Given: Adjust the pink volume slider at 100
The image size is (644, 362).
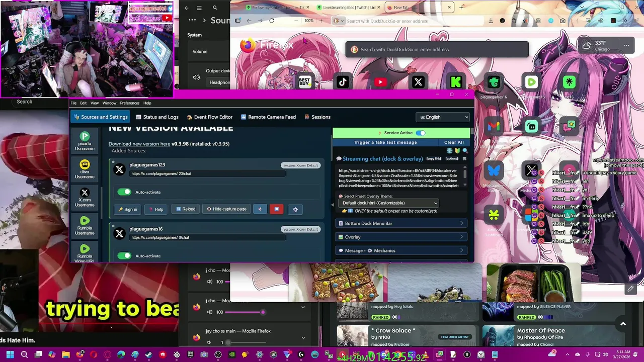Looking at the screenshot, I should tap(245, 312).
